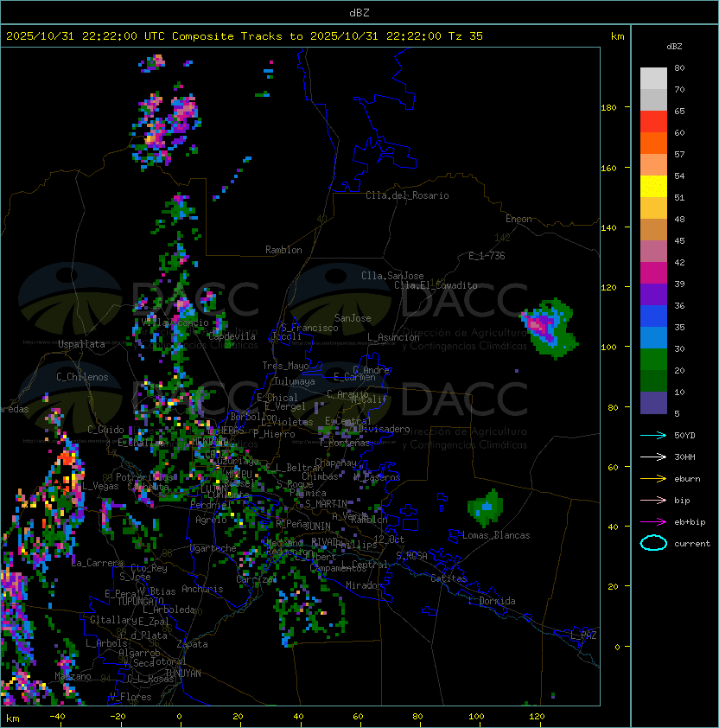Click the light blue 35 dBZ legend swatch
This screenshot has height=728, width=719.
(653, 337)
